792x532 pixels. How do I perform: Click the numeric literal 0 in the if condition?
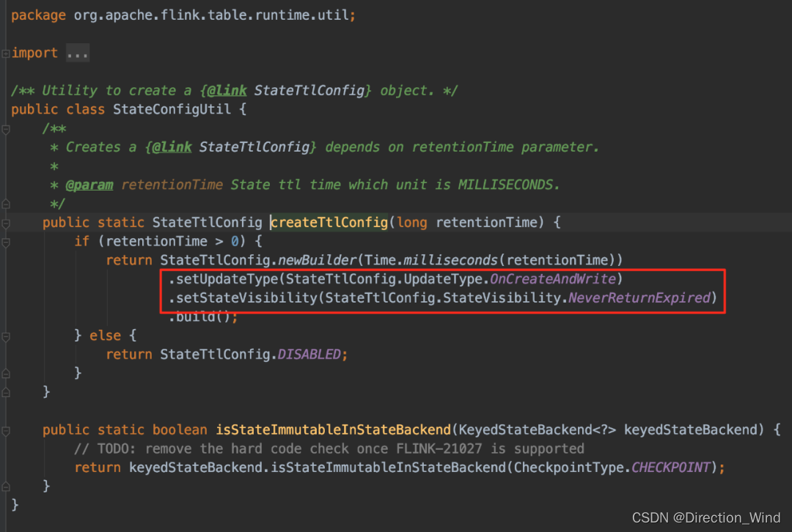[x=235, y=242]
